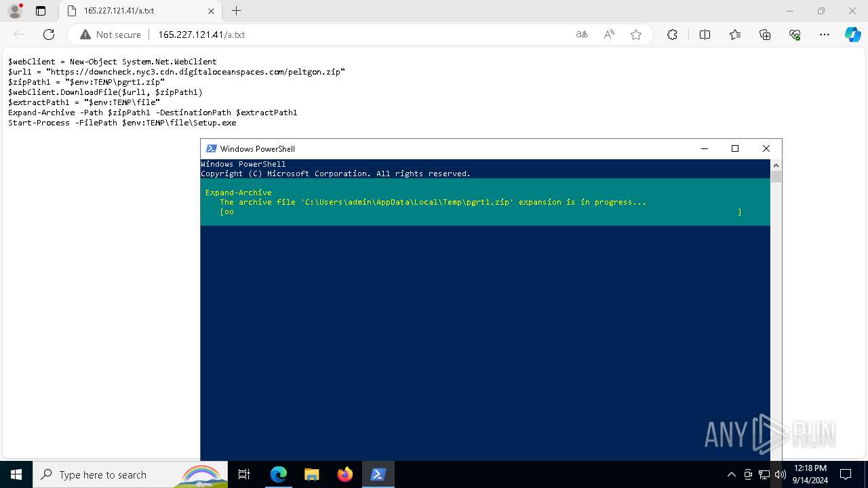Open the translate page icon
The height and width of the screenshot is (488, 868).
coord(582,35)
